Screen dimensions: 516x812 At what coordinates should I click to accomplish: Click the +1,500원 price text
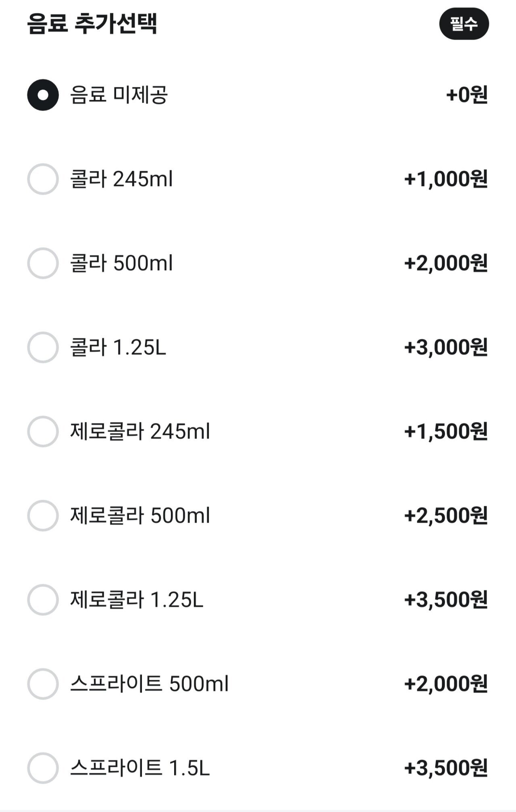[446, 431]
